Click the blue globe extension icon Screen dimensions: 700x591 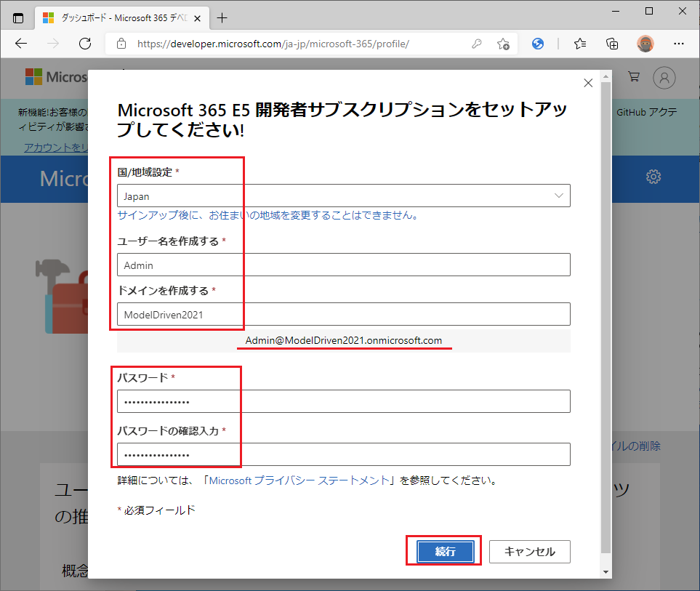pyautogui.click(x=538, y=44)
